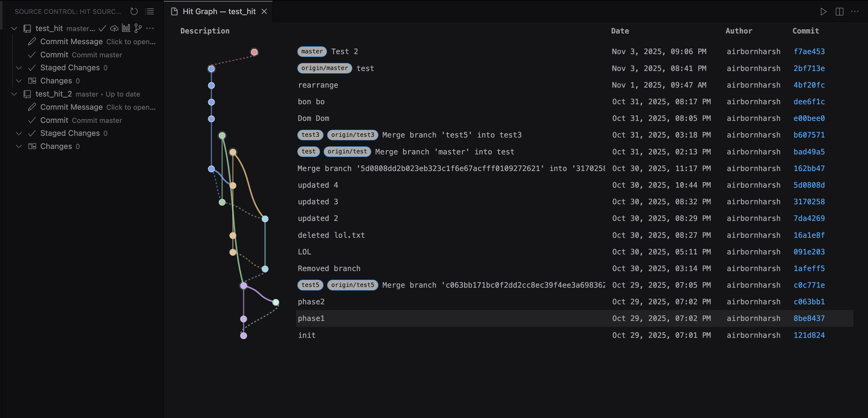Open the bar chart icon for test_hit

pyautogui.click(x=126, y=28)
